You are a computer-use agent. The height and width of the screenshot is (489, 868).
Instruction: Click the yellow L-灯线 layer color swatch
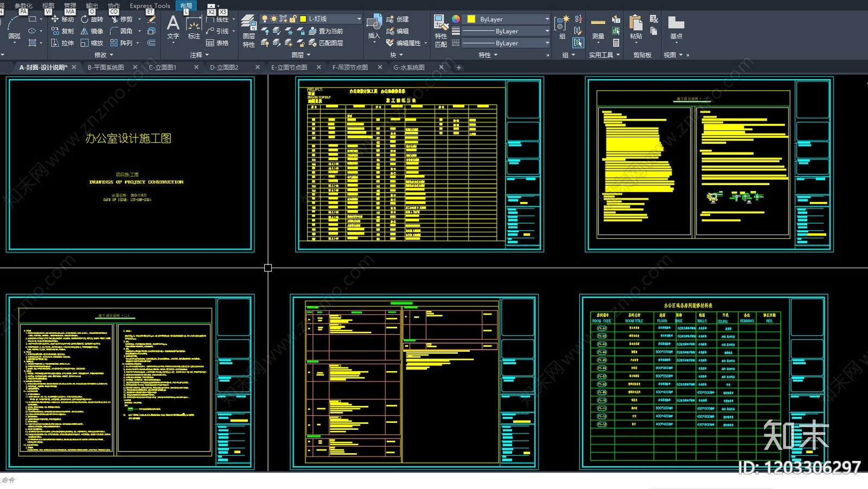point(303,19)
